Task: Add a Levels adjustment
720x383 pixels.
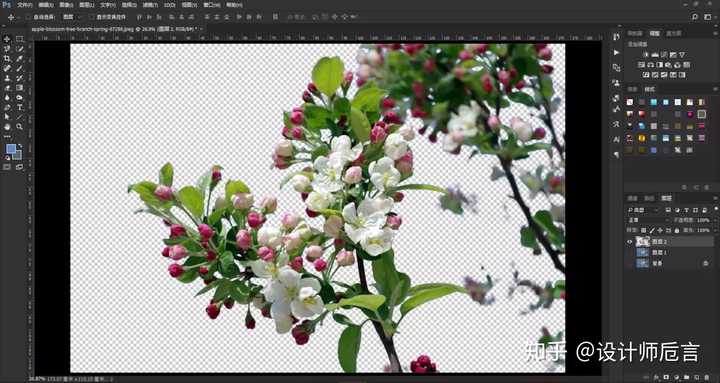Action: point(655,55)
